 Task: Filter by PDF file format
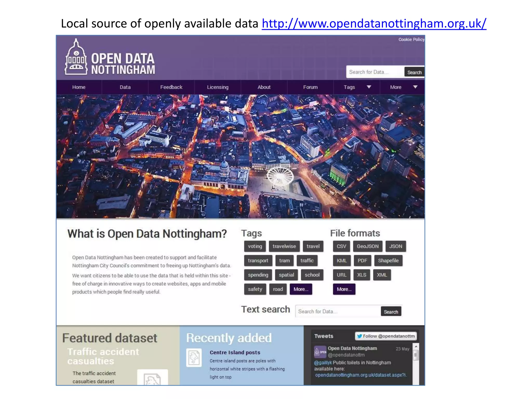pyautogui.click(x=362, y=261)
